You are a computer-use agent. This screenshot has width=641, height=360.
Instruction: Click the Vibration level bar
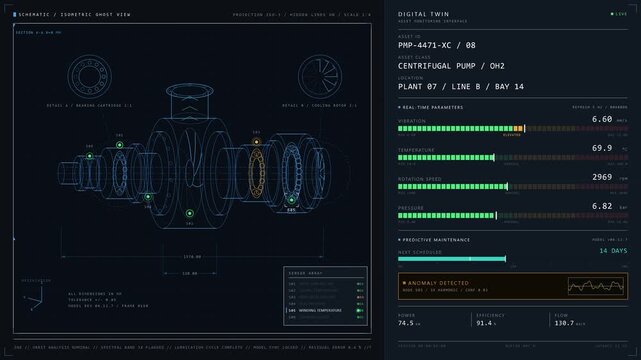(513, 128)
